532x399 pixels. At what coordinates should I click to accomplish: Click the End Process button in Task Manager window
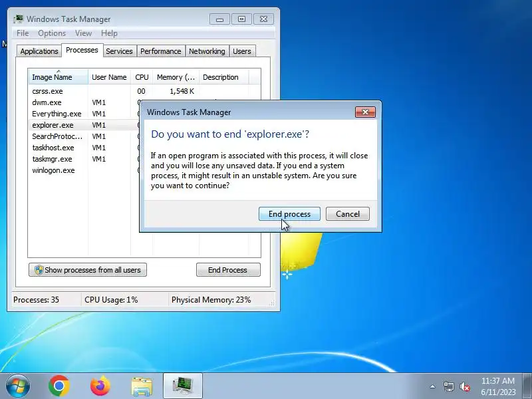coord(228,270)
